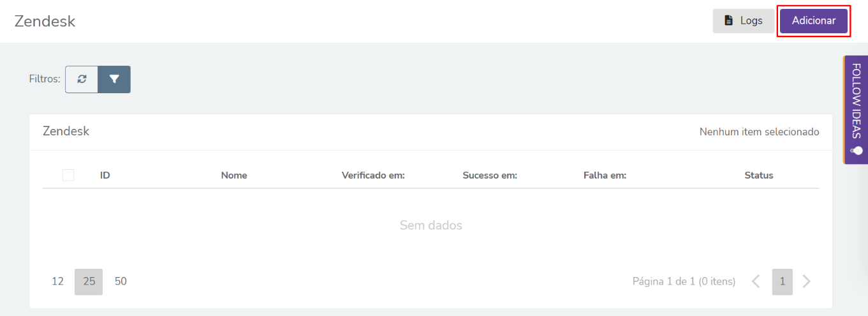Check the select-all checkbox in table header
Screen dimensions: 868x316
pos(68,175)
